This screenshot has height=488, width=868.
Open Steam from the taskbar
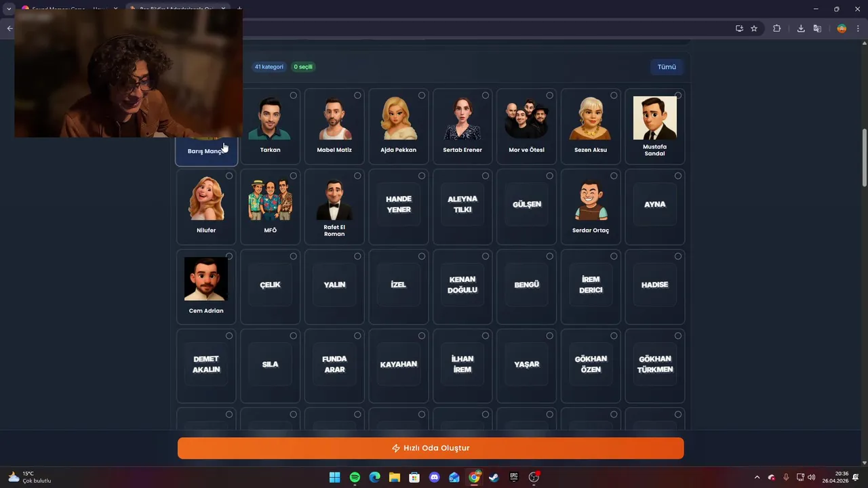[x=494, y=477]
